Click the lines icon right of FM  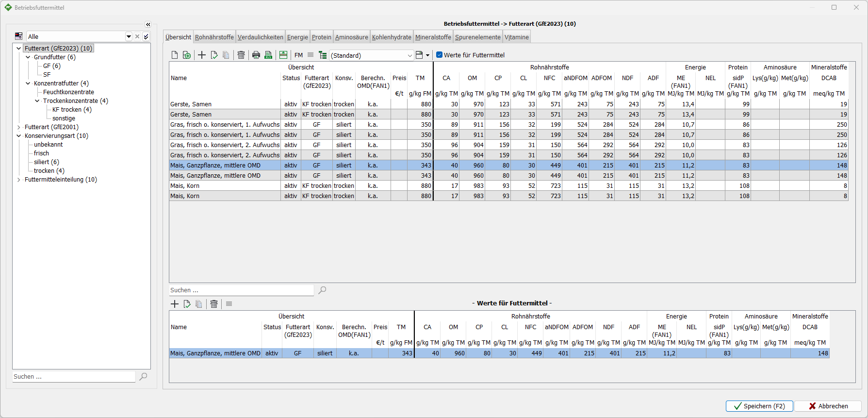[x=311, y=55]
